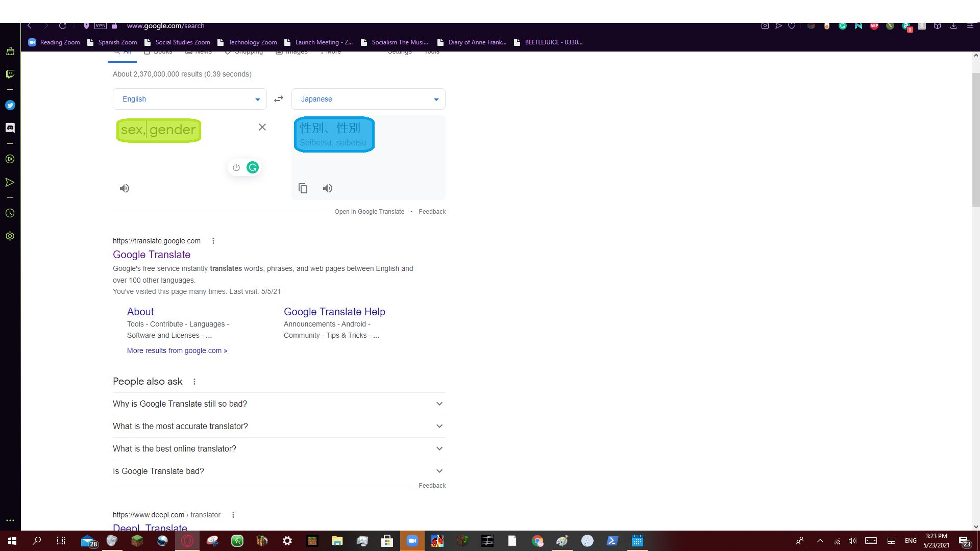Click the page's vertical scrollbar
This screenshot has height=551, width=980.
pyautogui.click(x=975, y=140)
